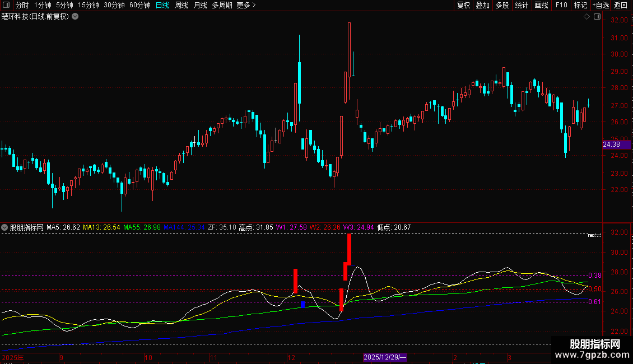Viewport: 633px width, 364px height.
Task: Select the 60分钟 period
Action: 139,5
